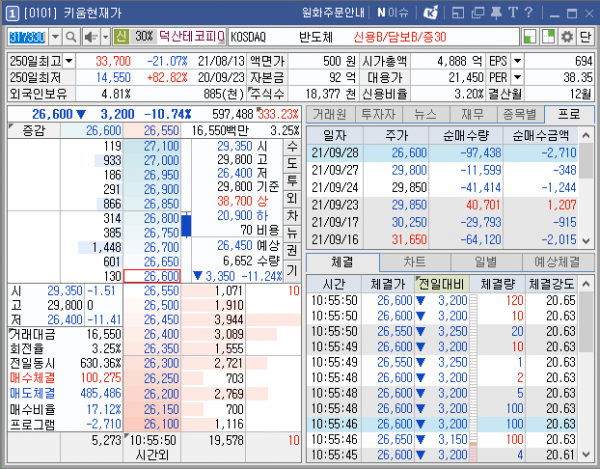Screen dimensions: 600x469
Task: Click the 뉴 side button
Action: tap(292, 233)
